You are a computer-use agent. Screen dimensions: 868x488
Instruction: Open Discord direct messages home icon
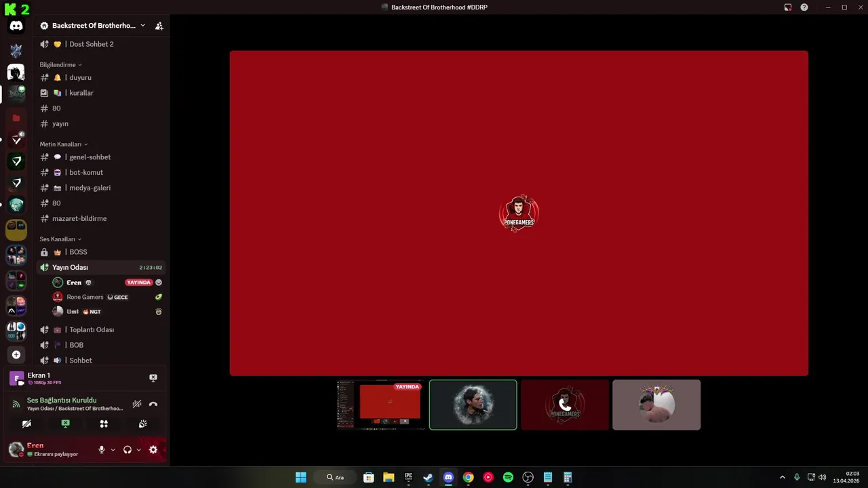(x=16, y=26)
